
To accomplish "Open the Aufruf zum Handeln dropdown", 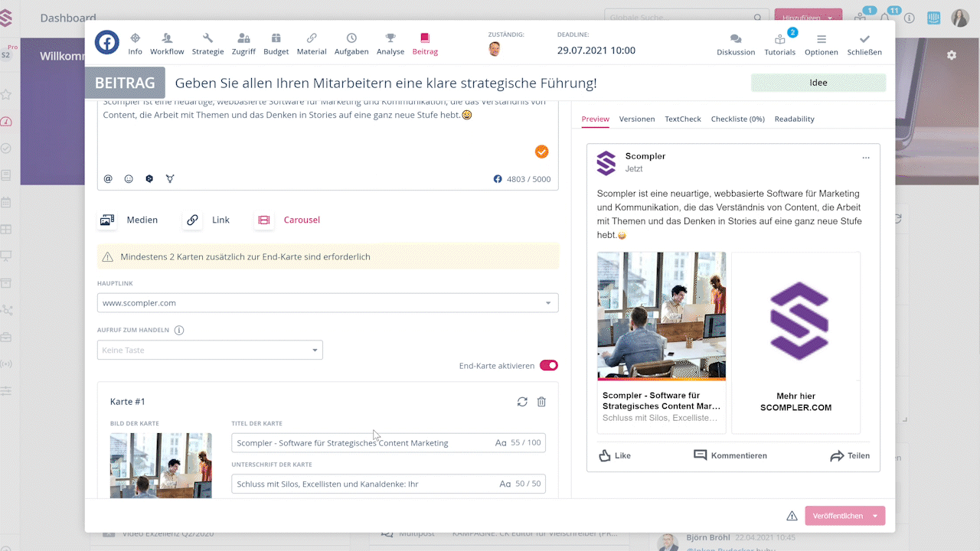I will (x=210, y=350).
